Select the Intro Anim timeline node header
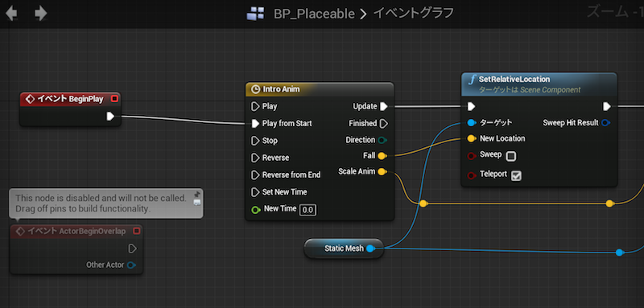The height and width of the screenshot is (308, 644). [x=319, y=89]
